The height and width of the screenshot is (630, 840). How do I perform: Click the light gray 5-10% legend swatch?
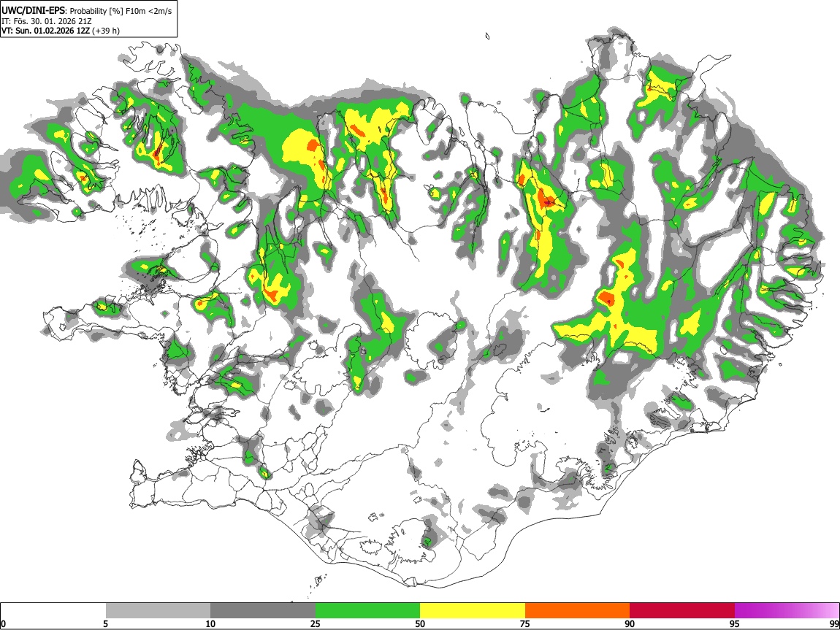pyautogui.click(x=158, y=611)
